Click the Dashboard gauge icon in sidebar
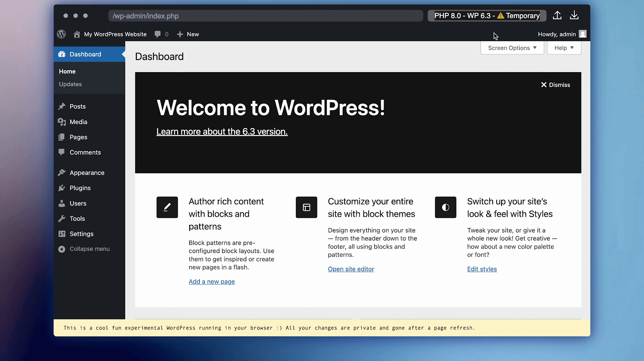 point(62,54)
